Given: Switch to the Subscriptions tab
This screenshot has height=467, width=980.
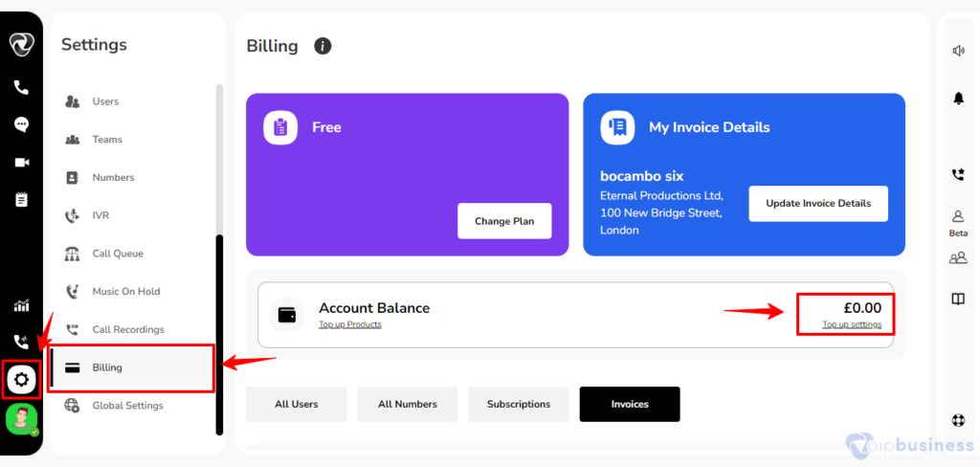Looking at the screenshot, I should tap(518, 404).
